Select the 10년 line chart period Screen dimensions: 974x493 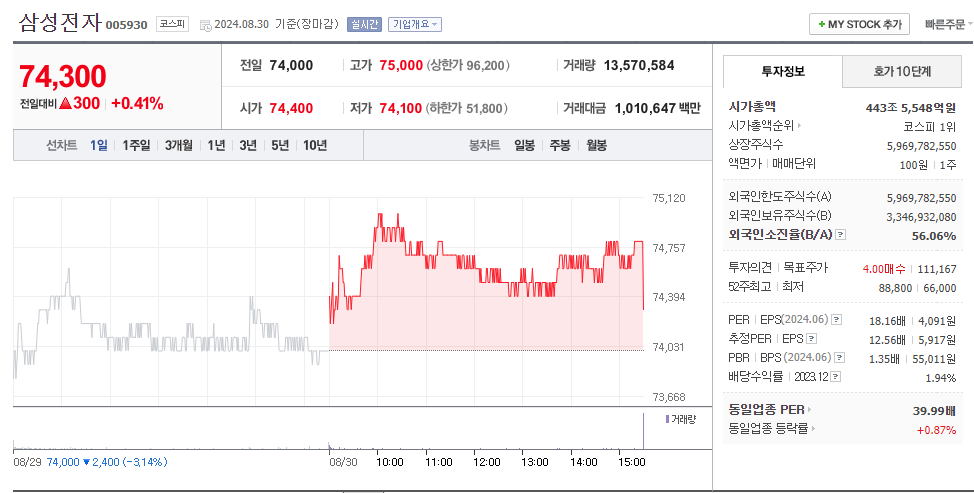(315, 145)
